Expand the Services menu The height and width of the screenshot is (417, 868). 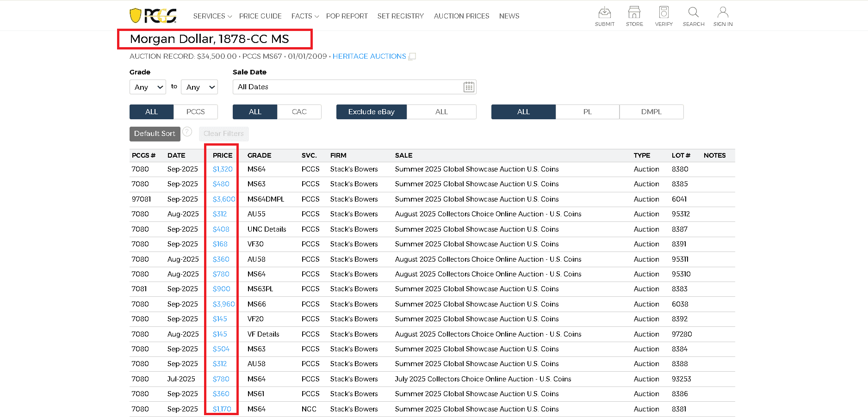pos(212,16)
